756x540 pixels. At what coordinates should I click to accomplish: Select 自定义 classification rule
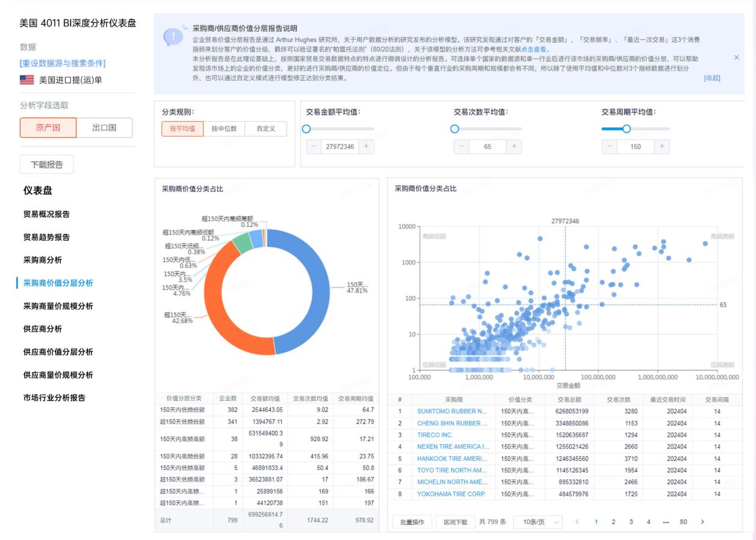click(x=266, y=128)
